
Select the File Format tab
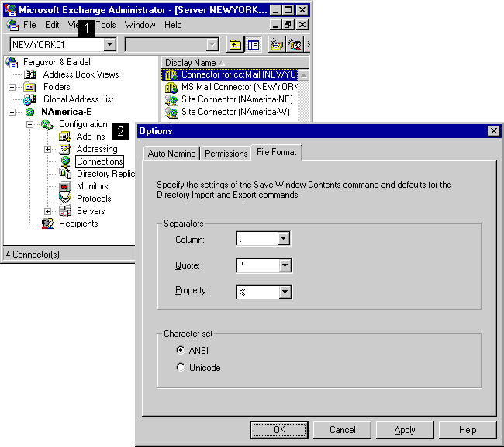(277, 152)
